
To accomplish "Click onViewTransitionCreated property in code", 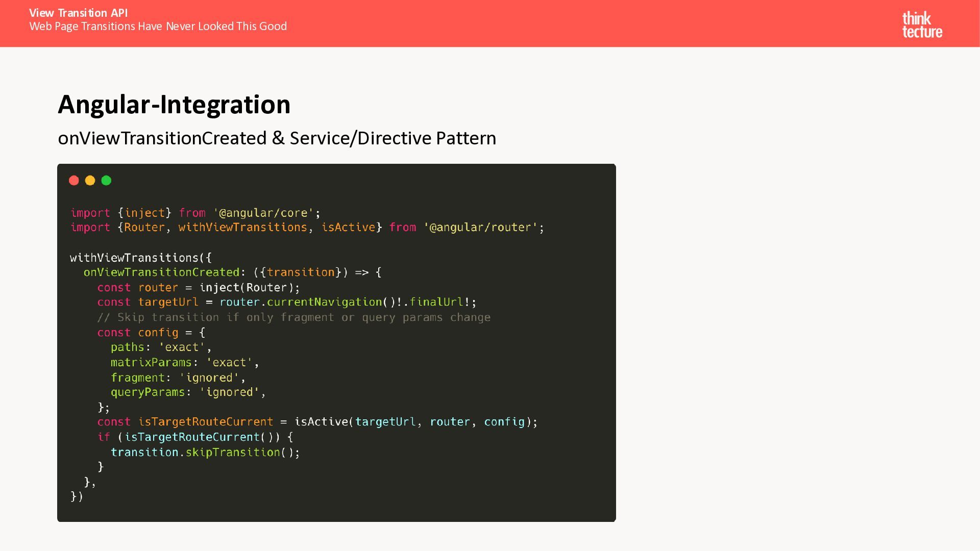I will tap(161, 272).
